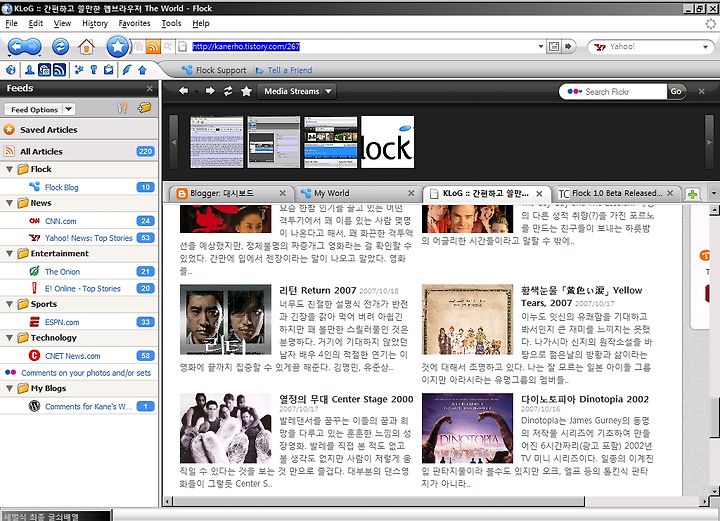
Task: Close the Blogger tab
Action: click(283, 193)
